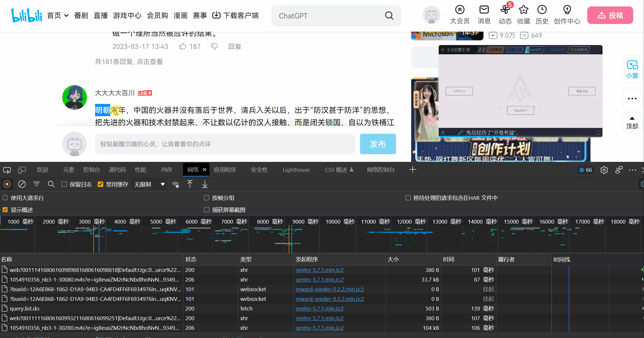Click the comment input field
The height and width of the screenshot is (338, 644).
tap(225, 144)
